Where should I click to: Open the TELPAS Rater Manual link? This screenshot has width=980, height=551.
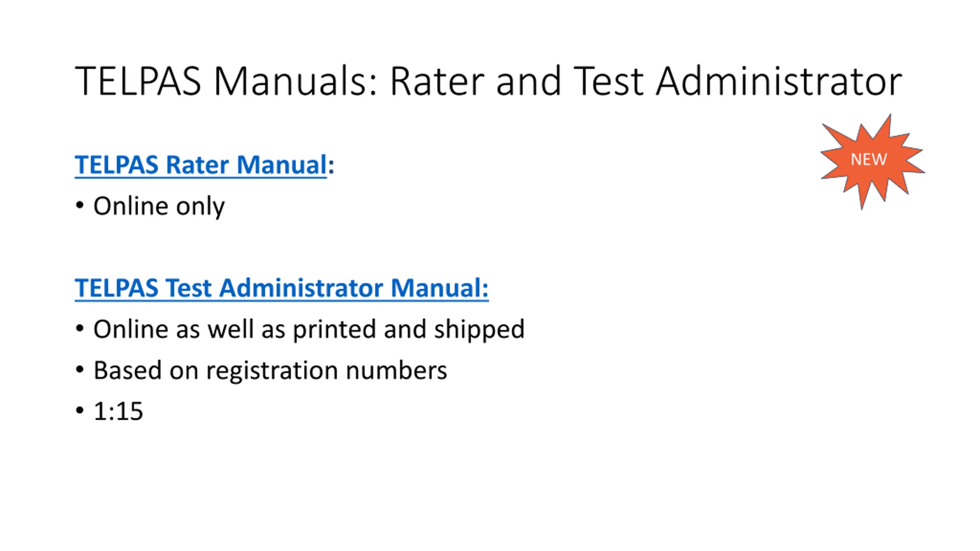point(201,165)
